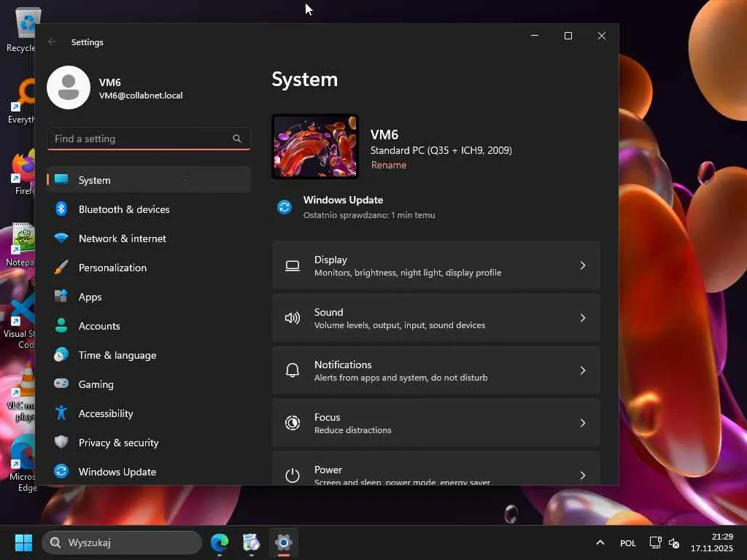The height and width of the screenshot is (560, 747).
Task: Open the Gaming section
Action: pos(149,384)
